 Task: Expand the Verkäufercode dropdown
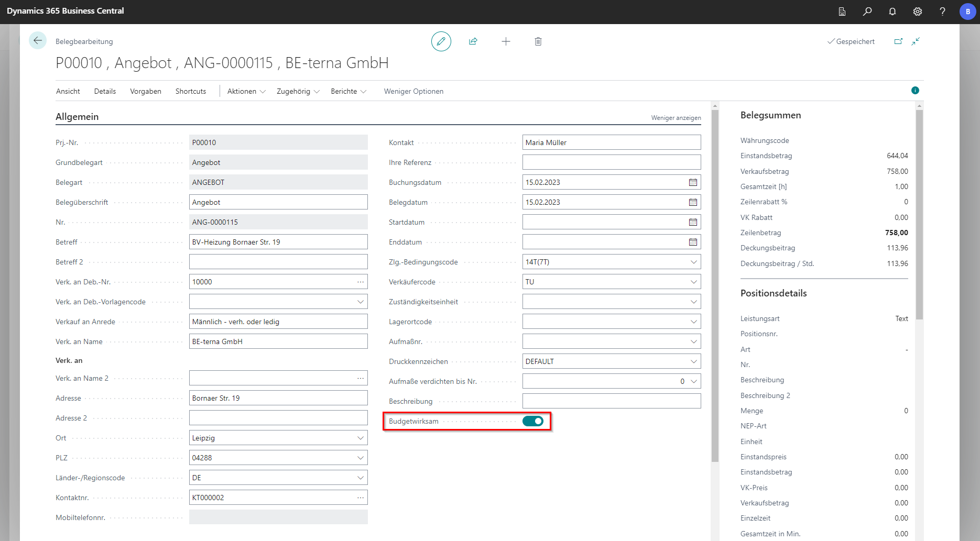(693, 282)
